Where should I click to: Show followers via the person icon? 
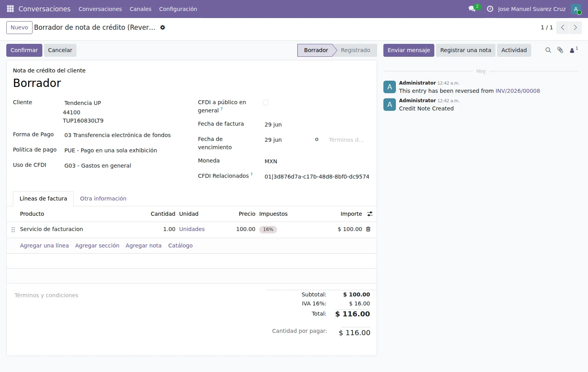coord(573,50)
